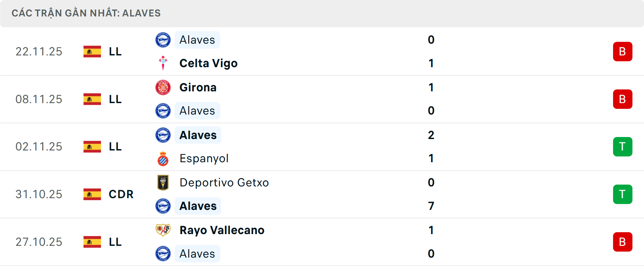Click the green T badge on Getxo row

[623, 194]
